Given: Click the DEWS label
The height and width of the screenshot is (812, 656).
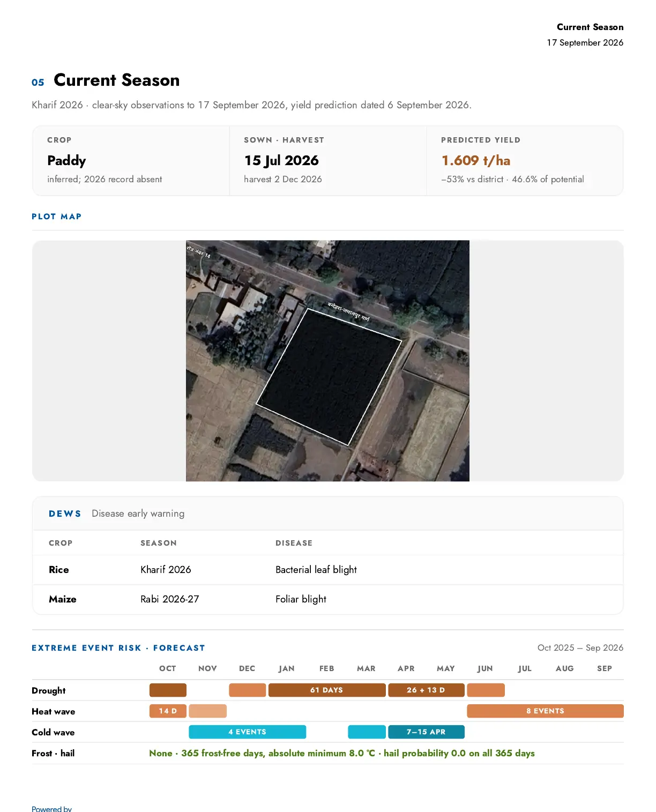Looking at the screenshot, I should pos(65,513).
